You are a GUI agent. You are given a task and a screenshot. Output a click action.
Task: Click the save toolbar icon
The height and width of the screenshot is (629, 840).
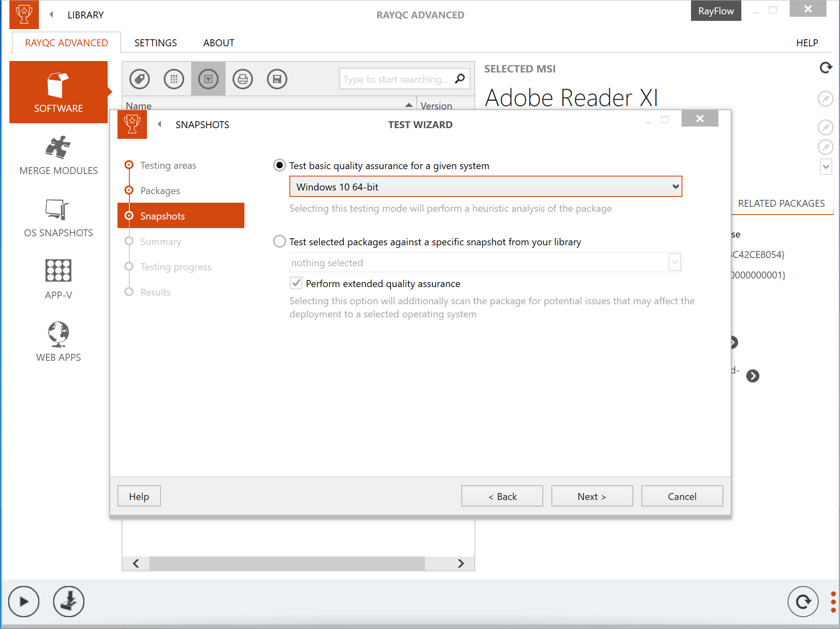click(277, 79)
